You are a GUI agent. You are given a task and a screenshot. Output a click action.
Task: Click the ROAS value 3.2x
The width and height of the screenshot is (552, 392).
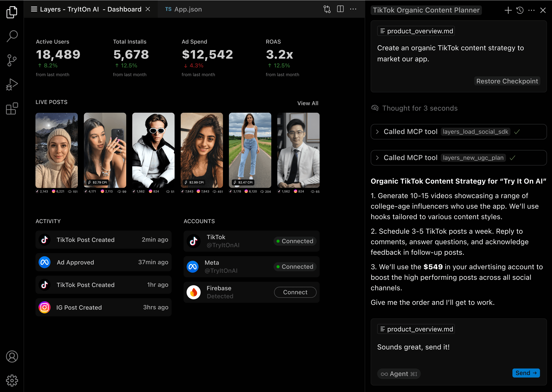(x=279, y=55)
